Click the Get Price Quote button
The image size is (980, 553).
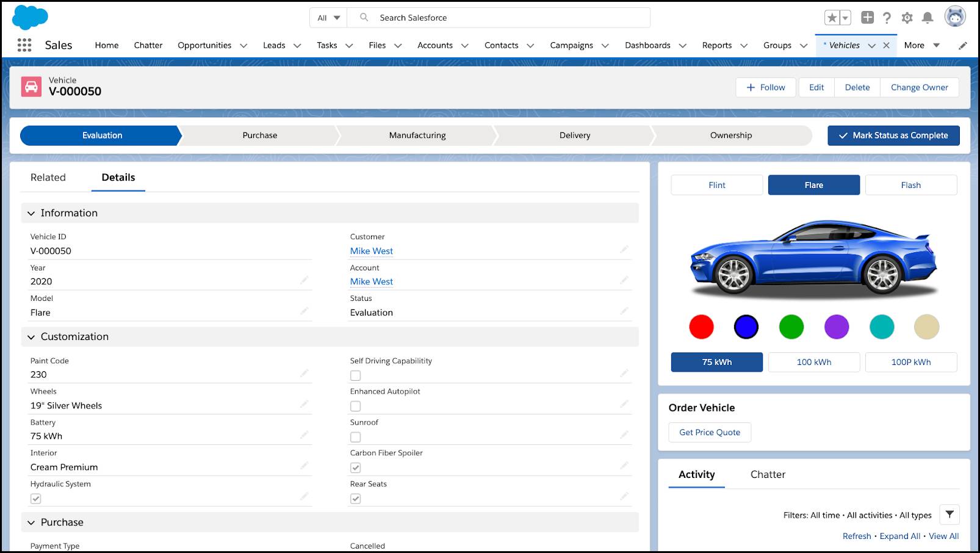point(710,432)
